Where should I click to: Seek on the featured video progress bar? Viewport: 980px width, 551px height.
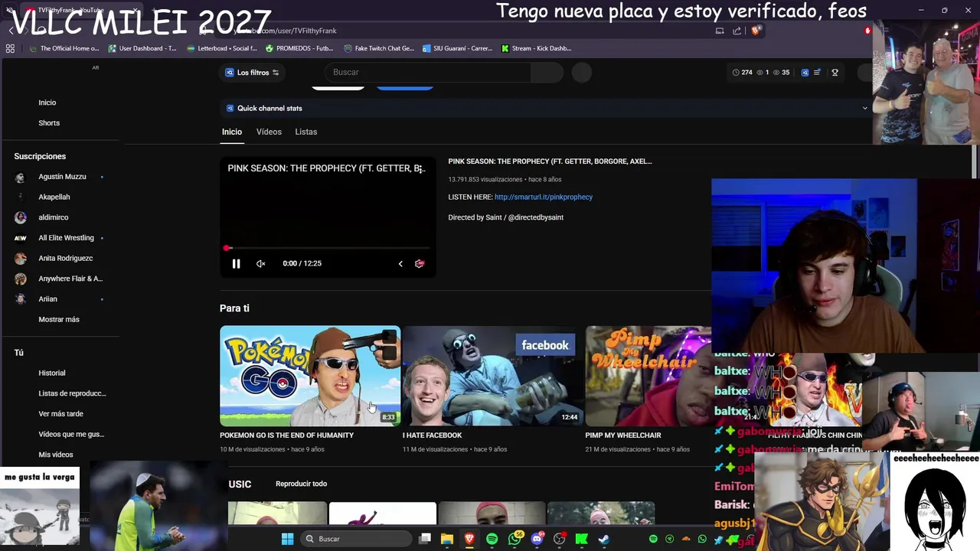(x=328, y=248)
